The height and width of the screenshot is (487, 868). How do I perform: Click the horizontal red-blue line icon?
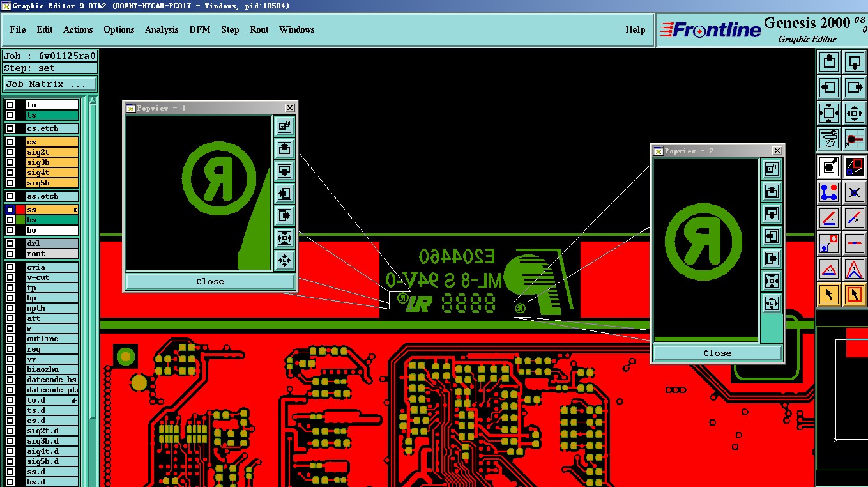pyautogui.click(x=855, y=243)
